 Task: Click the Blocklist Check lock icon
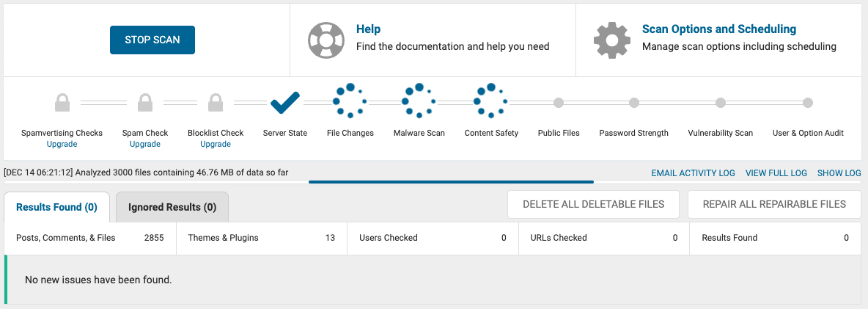[x=216, y=103]
